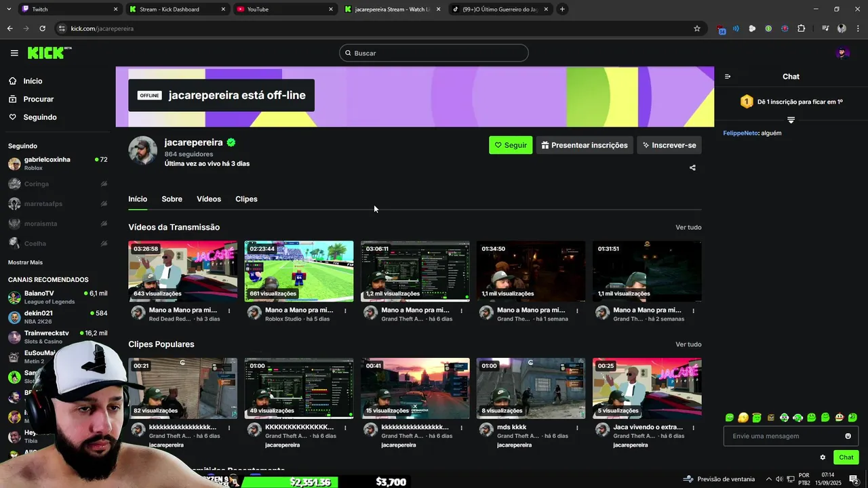Expand the leaderboard chevron under inscrição banner

click(x=791, y=120)
